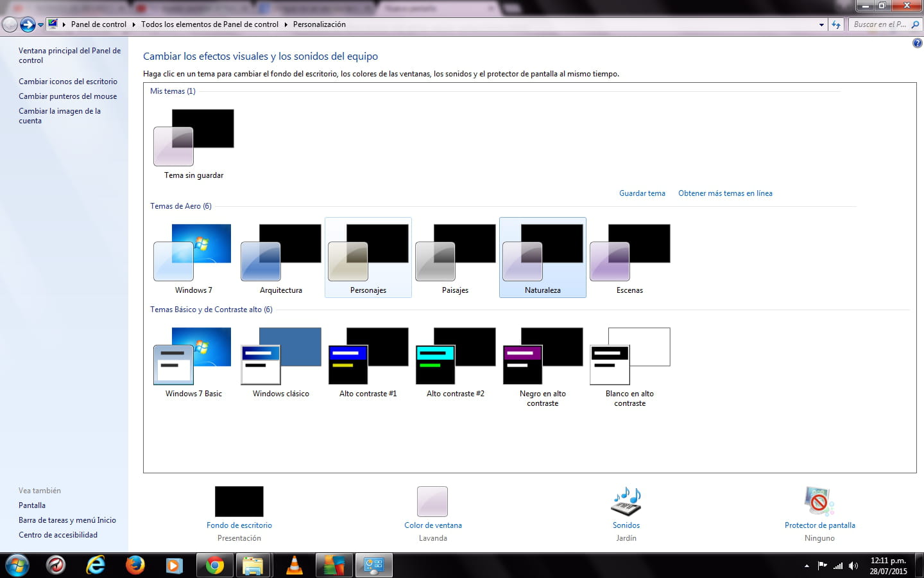Select the Alto contraste #1 theme
Screen dimensions: 924x578
[368, 363]
